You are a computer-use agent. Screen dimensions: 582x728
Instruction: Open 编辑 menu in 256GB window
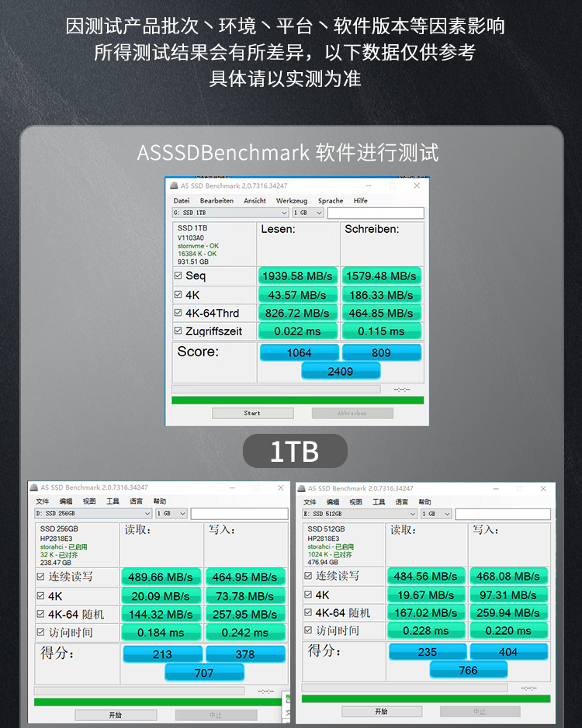66,501
